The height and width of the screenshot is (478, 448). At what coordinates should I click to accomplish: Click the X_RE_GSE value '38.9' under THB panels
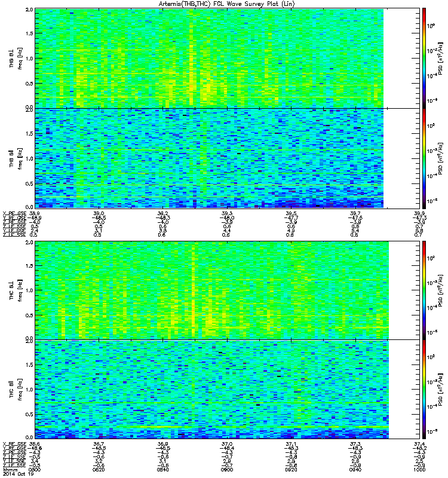(35, 213)
